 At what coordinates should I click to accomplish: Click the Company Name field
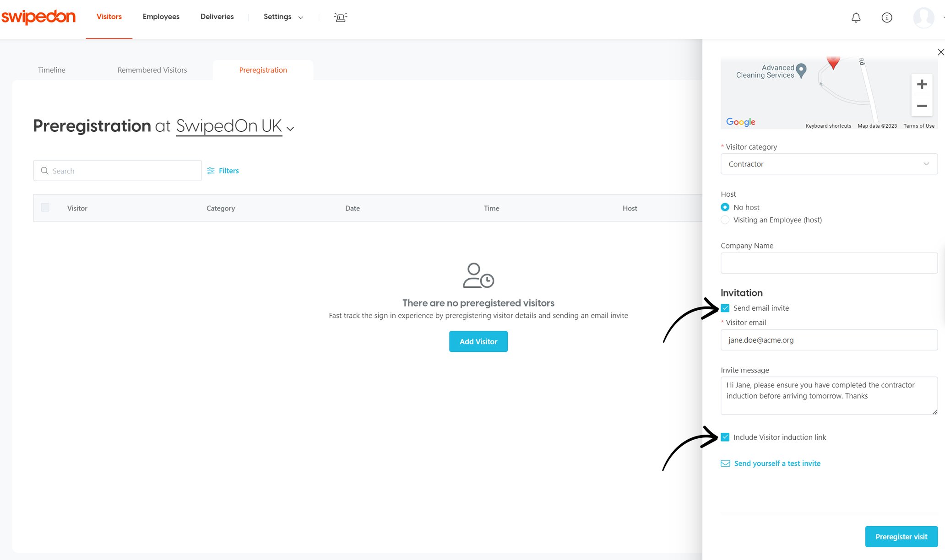[829, 263]
